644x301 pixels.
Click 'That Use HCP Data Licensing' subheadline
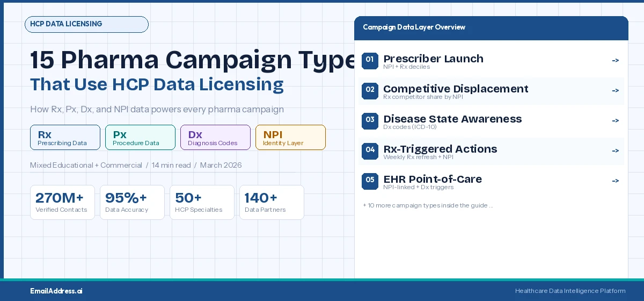(157, 84)
